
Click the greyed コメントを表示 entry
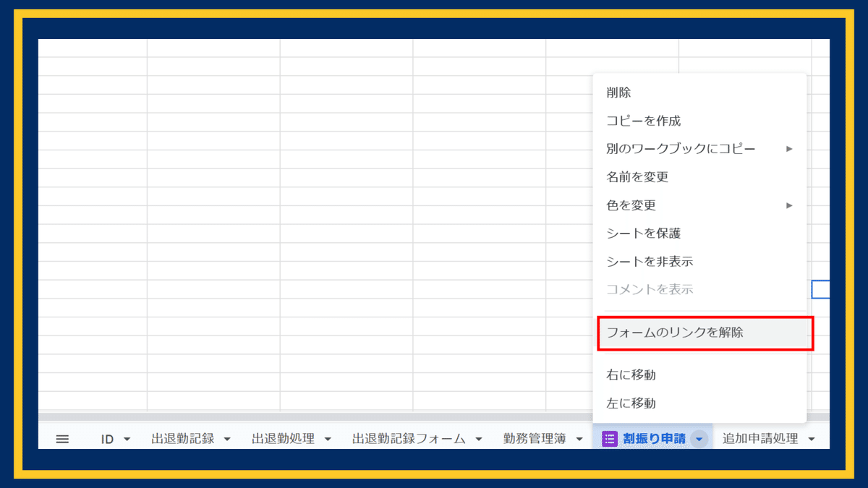699,290
